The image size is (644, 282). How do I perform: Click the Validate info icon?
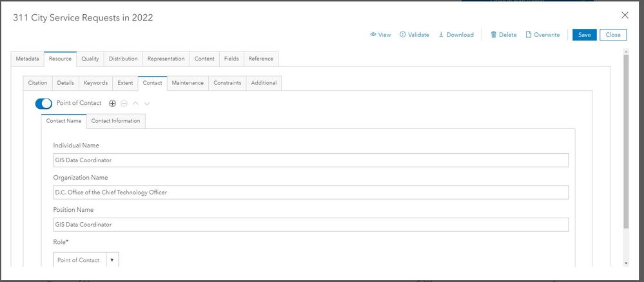pos(403,35)
